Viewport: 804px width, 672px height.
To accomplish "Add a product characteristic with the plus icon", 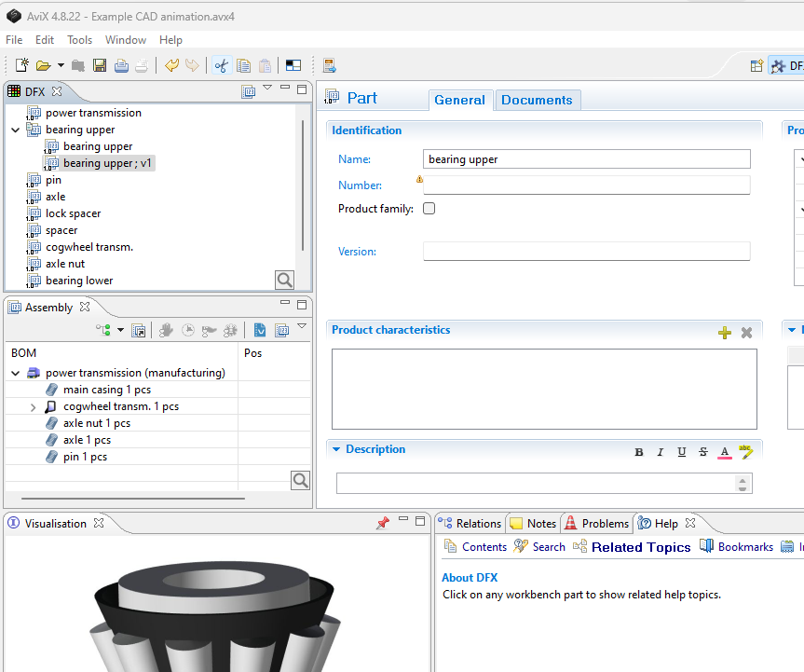I will [x=725, y=333].
